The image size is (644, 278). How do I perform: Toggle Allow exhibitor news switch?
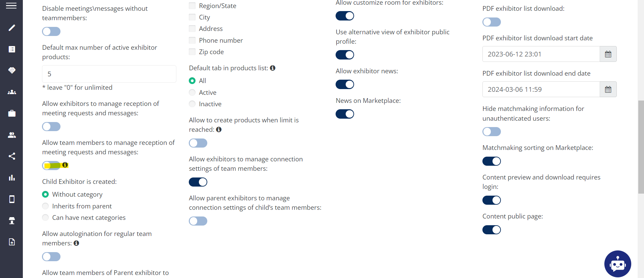point(345,84)
